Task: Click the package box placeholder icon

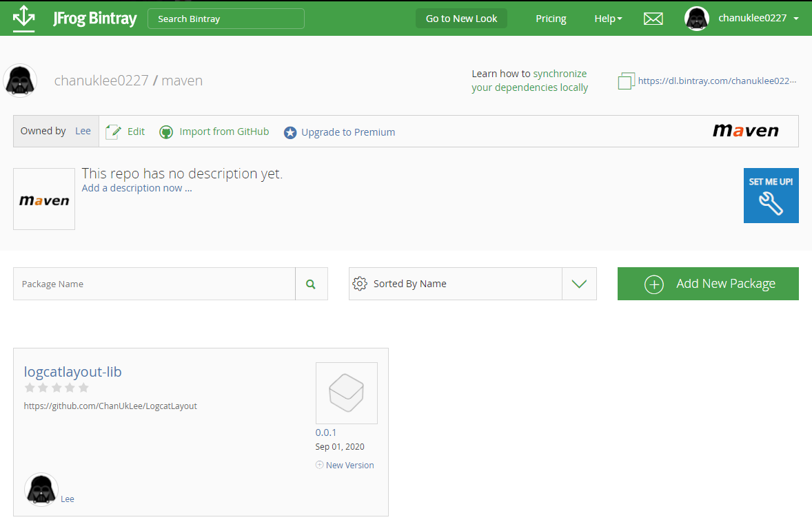Action: point(347,393)
